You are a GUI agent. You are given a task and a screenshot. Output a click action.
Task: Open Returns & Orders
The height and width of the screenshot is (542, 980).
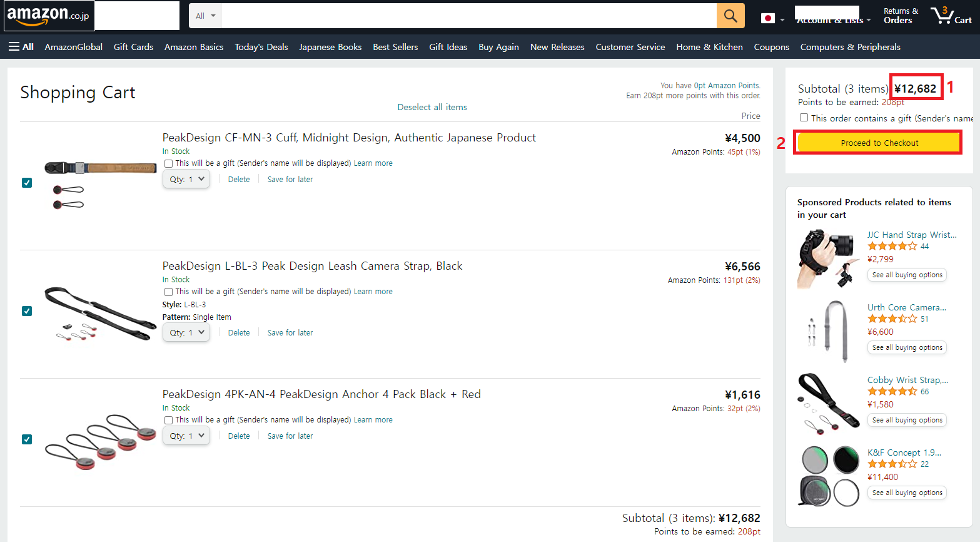click(901, 16)
